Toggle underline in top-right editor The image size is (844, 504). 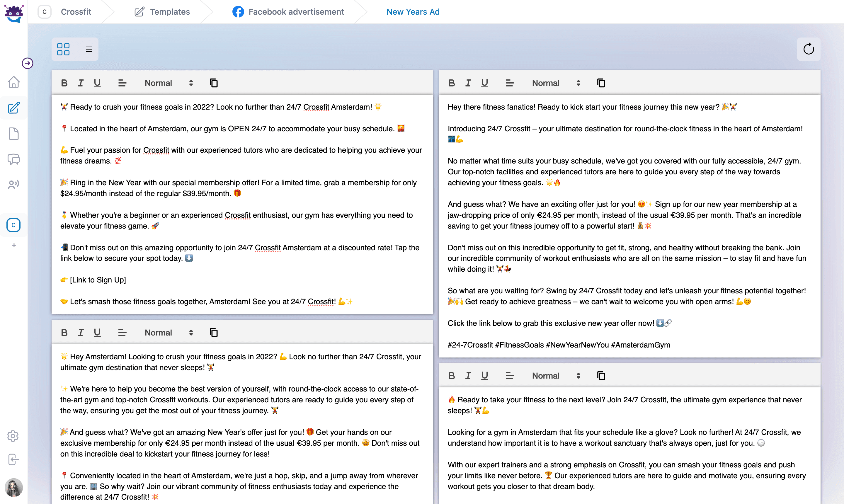[x=485, y=83]
